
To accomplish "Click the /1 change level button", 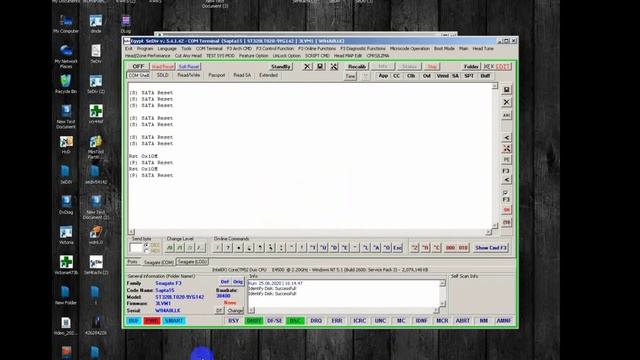I will click(180, 248).
